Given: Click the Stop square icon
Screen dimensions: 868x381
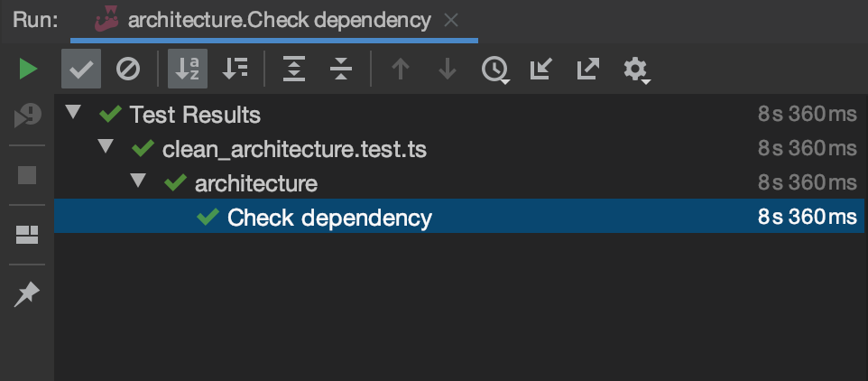Looking at the screenshot, I should pyautogui.click(x=27, y=175).
